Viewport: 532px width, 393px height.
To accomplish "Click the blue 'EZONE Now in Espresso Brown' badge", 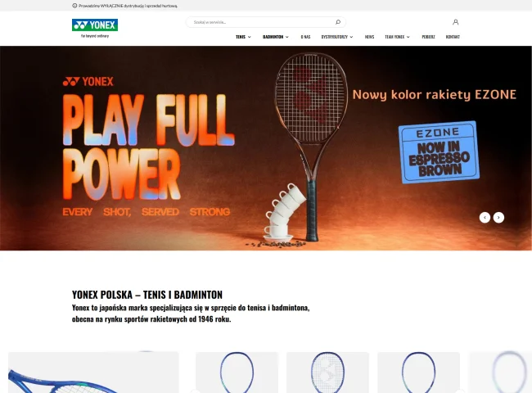I will (439, 152).
